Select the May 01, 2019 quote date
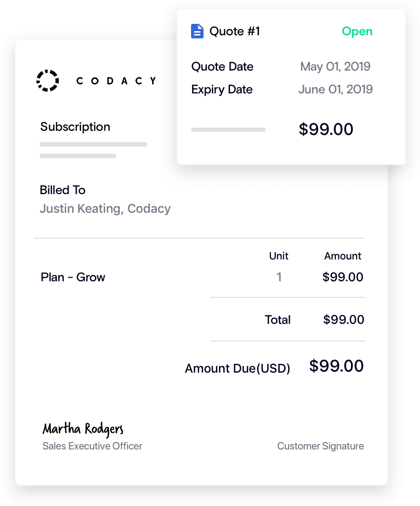 point(335,66)
